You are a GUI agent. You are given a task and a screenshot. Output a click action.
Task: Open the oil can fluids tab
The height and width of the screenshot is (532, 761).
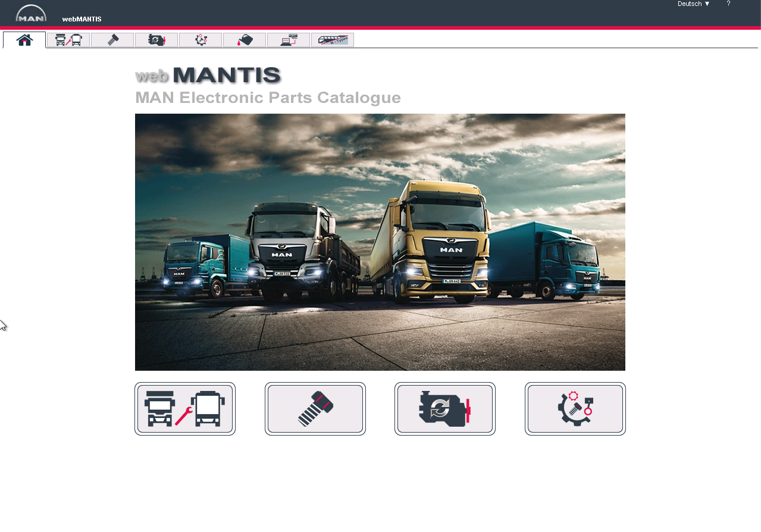(x=245, y=40)
